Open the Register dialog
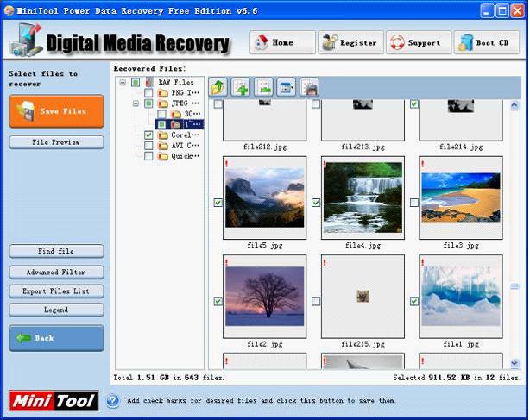Viewport: 530px width, 420px height. (x=350, y=42)
